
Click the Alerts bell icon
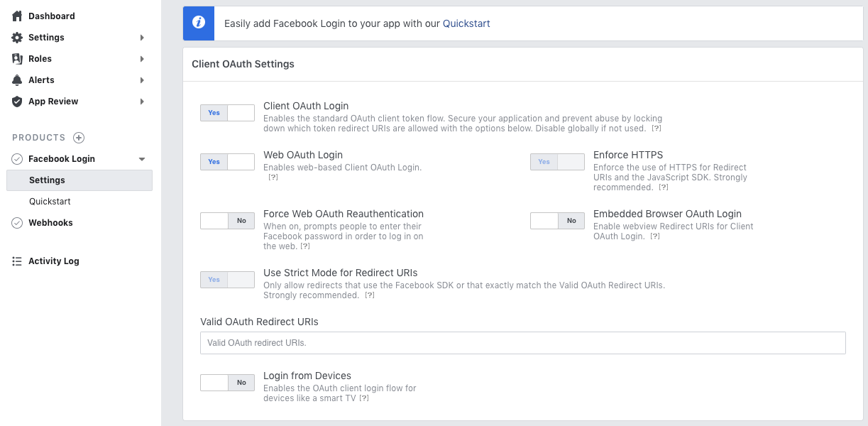coord(17,80)
